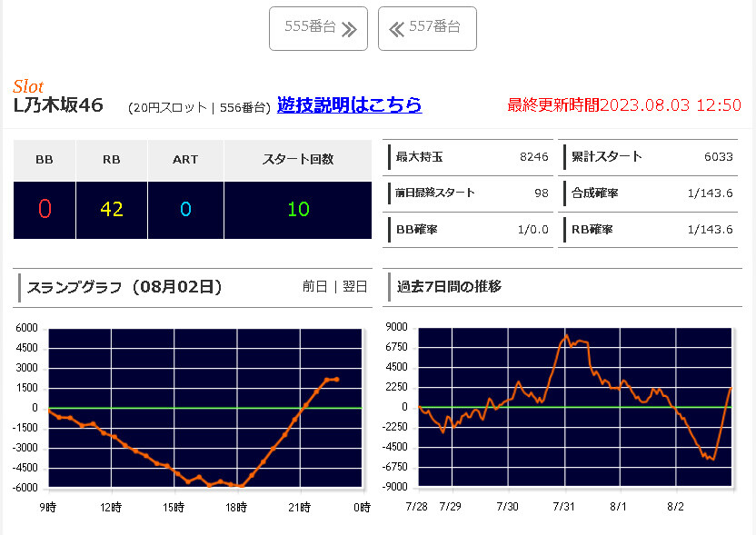Go to machine 557番台 button
Viewport: 756px width, 535px height.
pyautogui.click(x=427, y=28)
